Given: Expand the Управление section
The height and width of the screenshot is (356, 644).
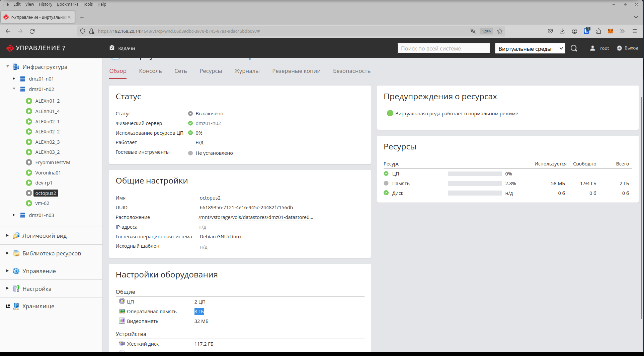Looking at the screenshot, I should point(7,271).
